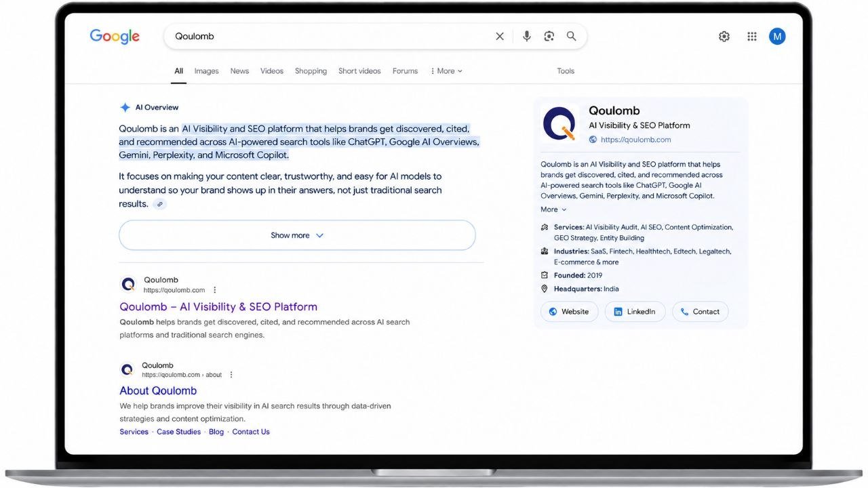Image resolution: width=868 pixels, height=488 pixels.
Task: Click the source link chip after 'results.'
Action: point(159,204)
